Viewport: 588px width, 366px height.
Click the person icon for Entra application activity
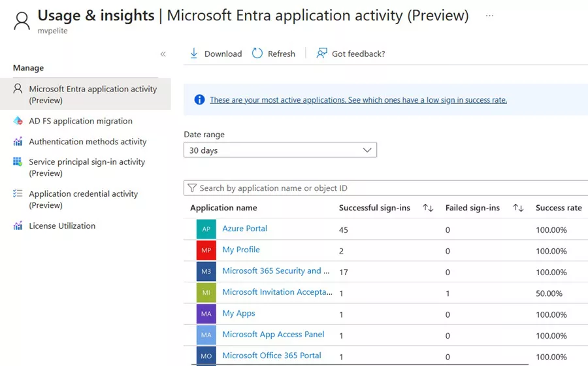(18, 88)
